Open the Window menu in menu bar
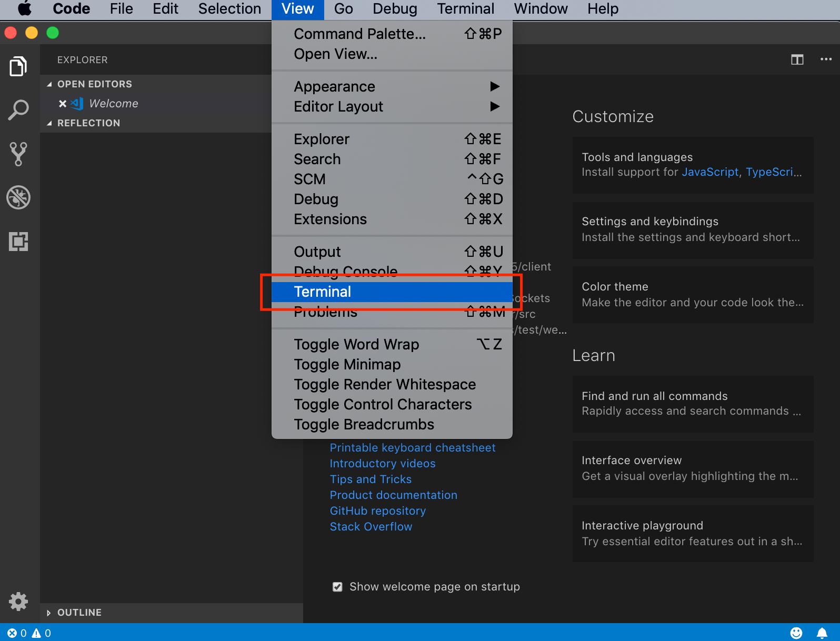840x641 pixels. (x=541, y=9)
